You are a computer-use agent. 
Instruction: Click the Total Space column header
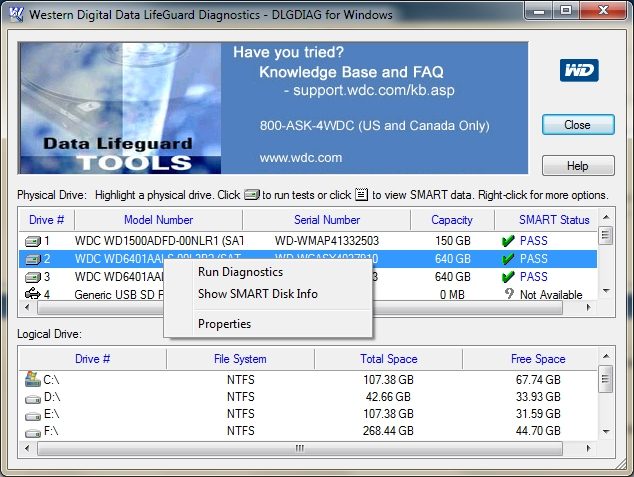click(x=389, y=359)
